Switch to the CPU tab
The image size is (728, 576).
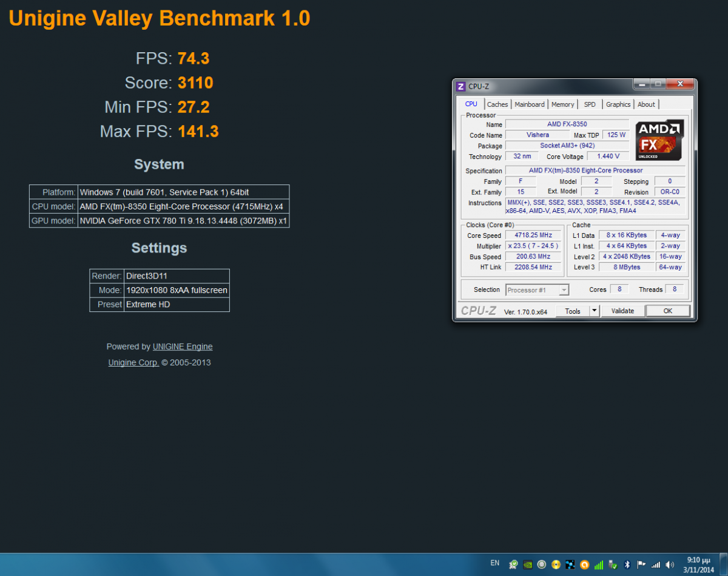tap(471, 104)
